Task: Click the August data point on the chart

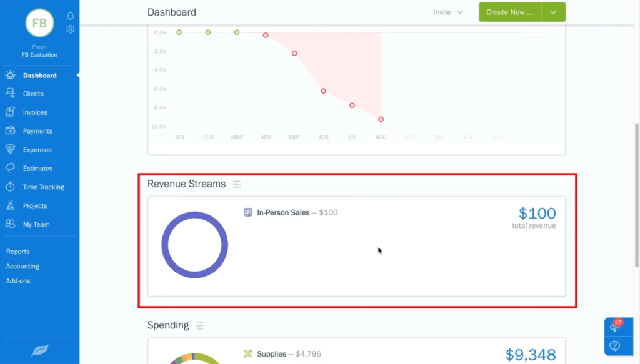Action: click(x=381, y=119)
